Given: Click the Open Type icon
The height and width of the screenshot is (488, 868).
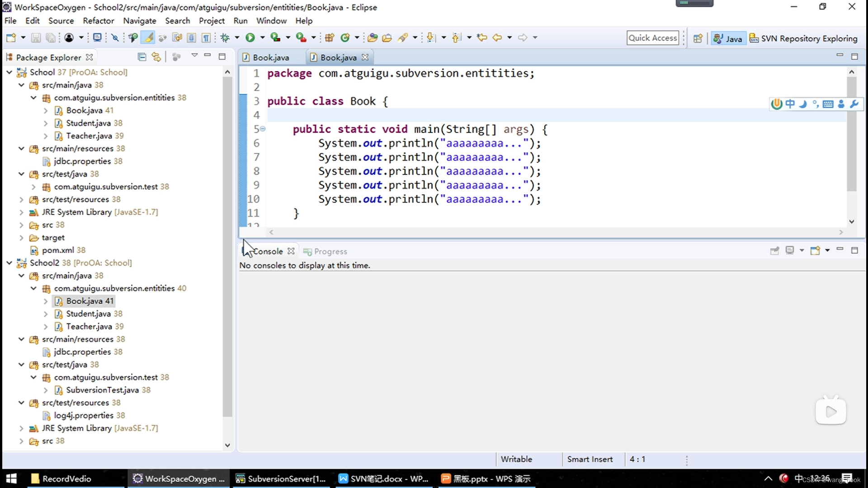Looking at the screenshot, I should 373,38.
